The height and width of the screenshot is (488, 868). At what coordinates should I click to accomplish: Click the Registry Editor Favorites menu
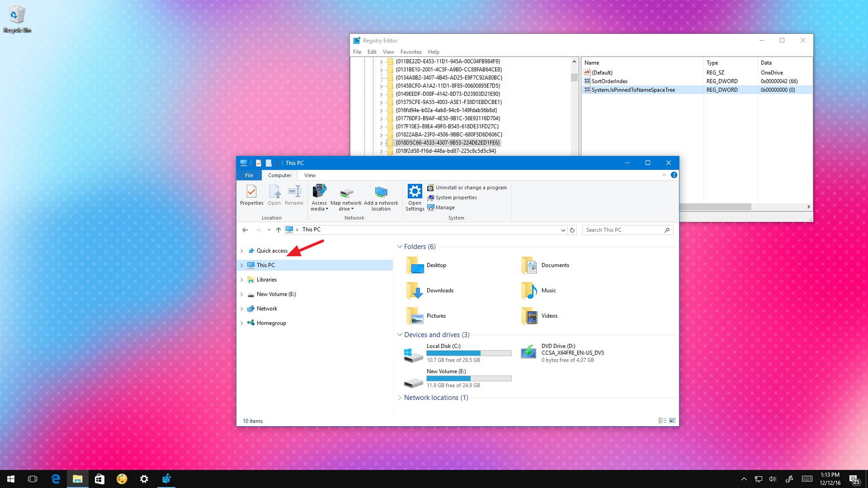point(411,52)
